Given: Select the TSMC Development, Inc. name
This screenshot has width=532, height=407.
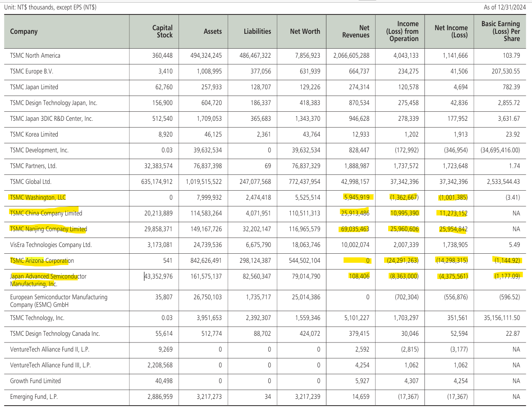Looking at the screenshot, I should 39,150.
